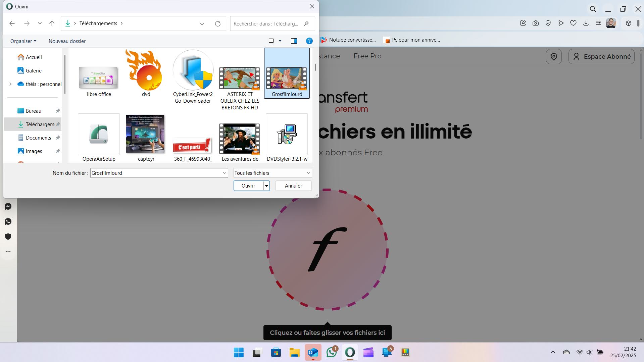Viewport: 644px width, 362px height.
Task: Click the Opera snapshot camera icon
Action: [536, 23]
